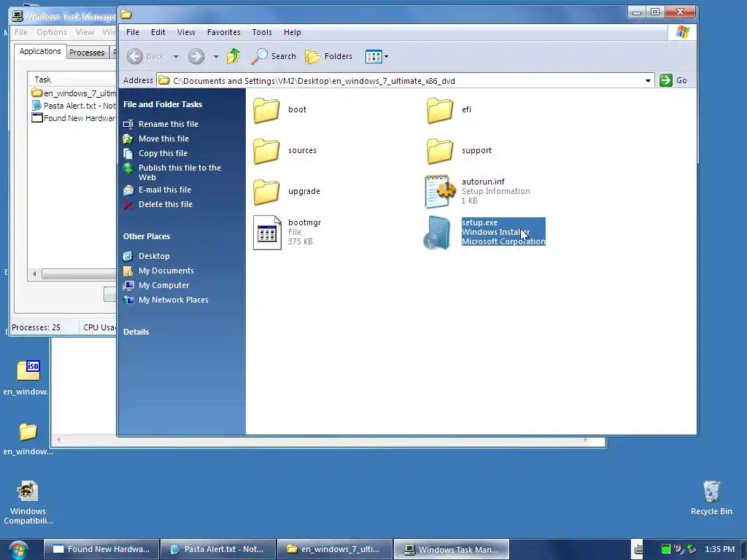This screenshot has width=747, height=560.
Task: Click Task Manager horizontal scrollbar left arrow
Action: pyautogui.click(x=34, y=274)
